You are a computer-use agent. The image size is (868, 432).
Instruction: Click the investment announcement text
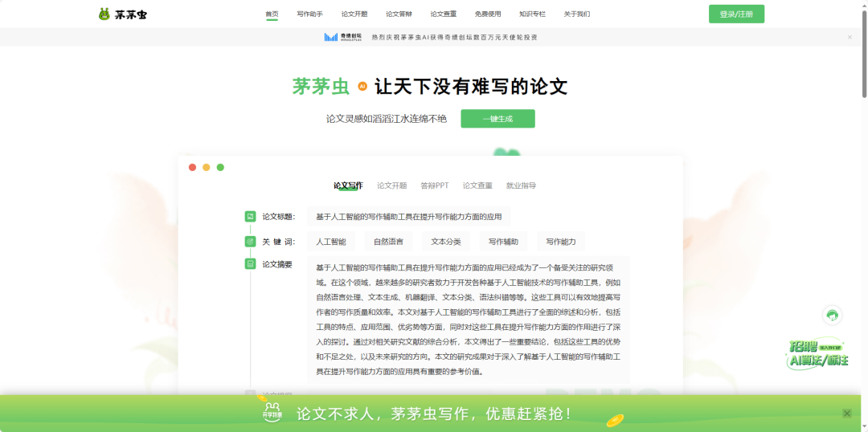pos(454,37)
